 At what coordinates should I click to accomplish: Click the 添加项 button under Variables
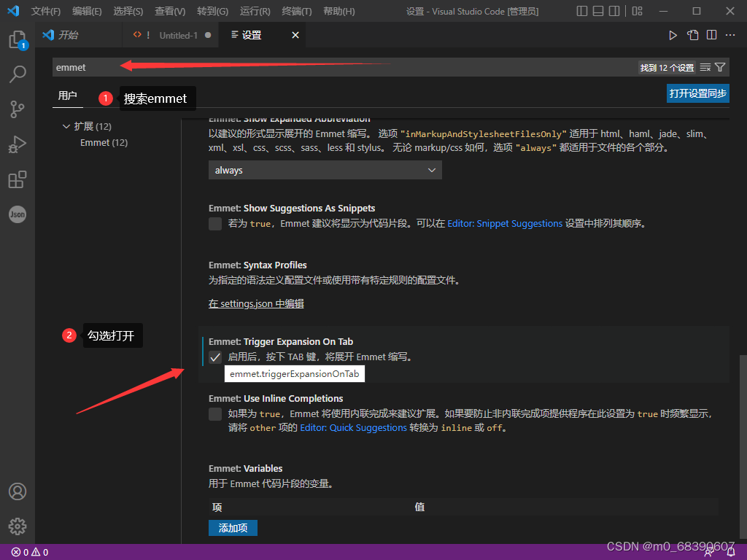point(233,528)
